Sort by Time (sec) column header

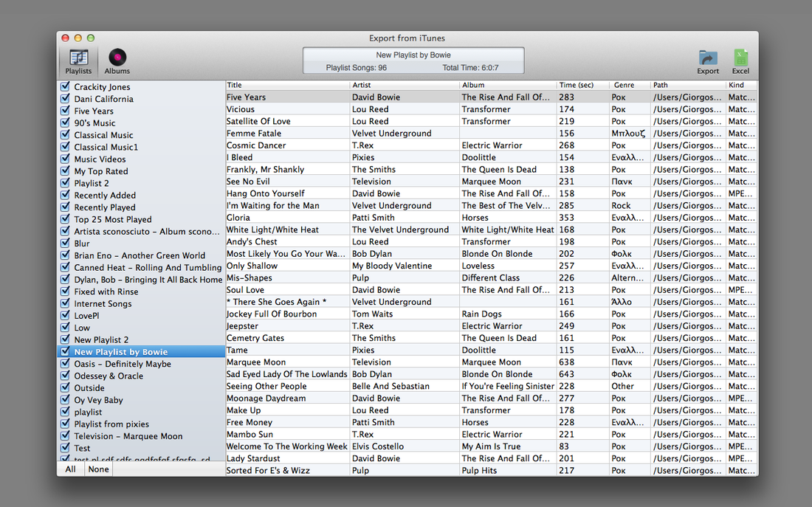coord(583,85)
